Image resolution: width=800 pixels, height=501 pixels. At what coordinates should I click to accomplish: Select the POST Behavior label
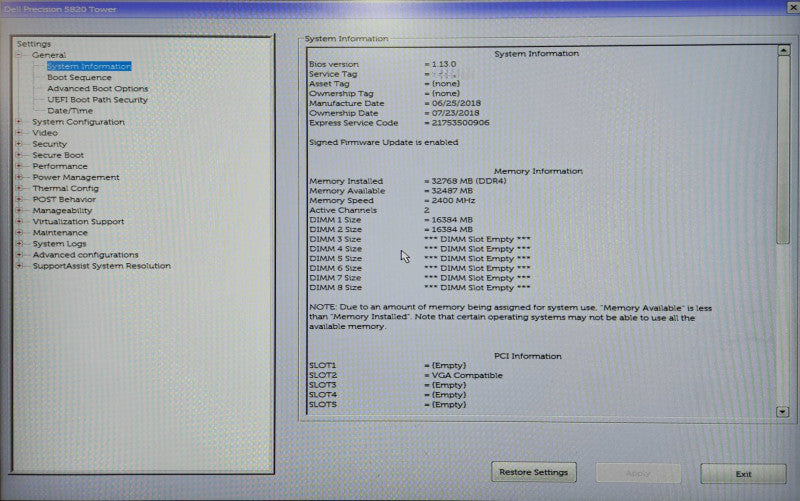click(x=64, y=199)
